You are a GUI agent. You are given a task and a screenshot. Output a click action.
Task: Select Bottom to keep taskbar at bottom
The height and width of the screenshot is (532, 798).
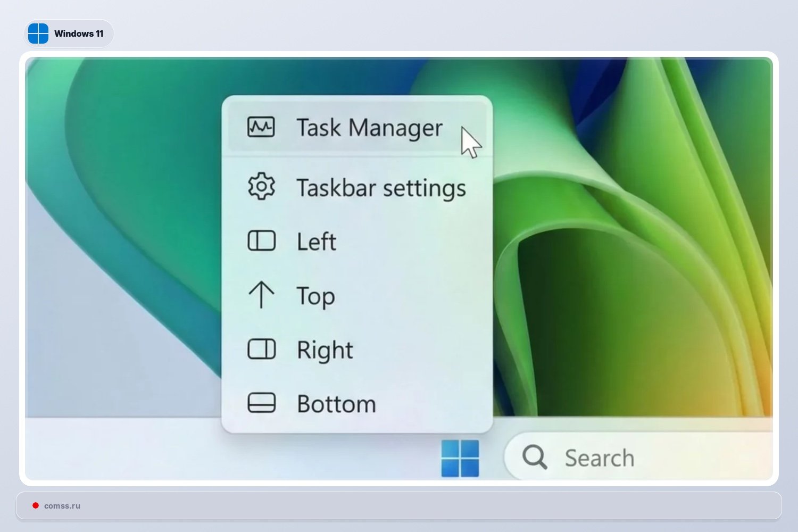pyautogui.click(x=336, y=404)
